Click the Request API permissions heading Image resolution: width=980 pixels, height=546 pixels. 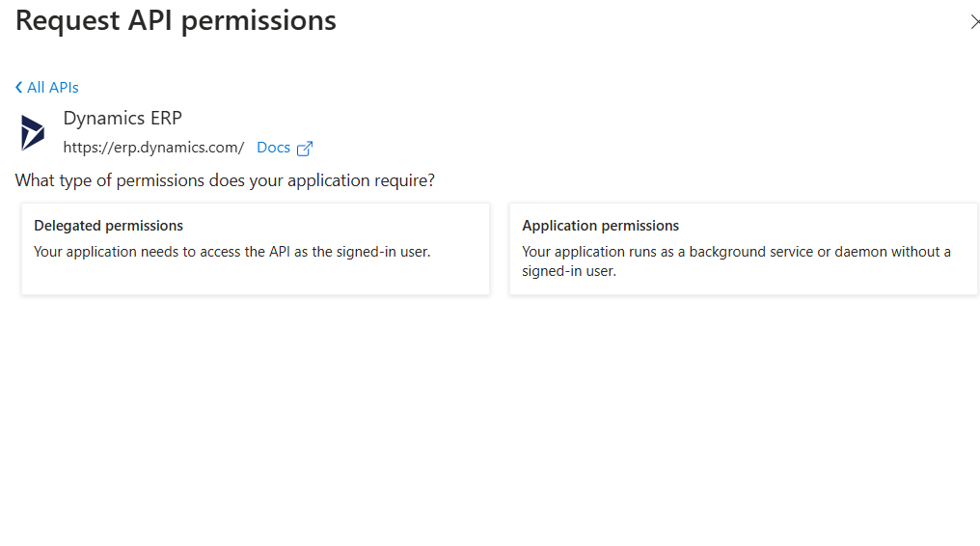click(x=176, y=20)
